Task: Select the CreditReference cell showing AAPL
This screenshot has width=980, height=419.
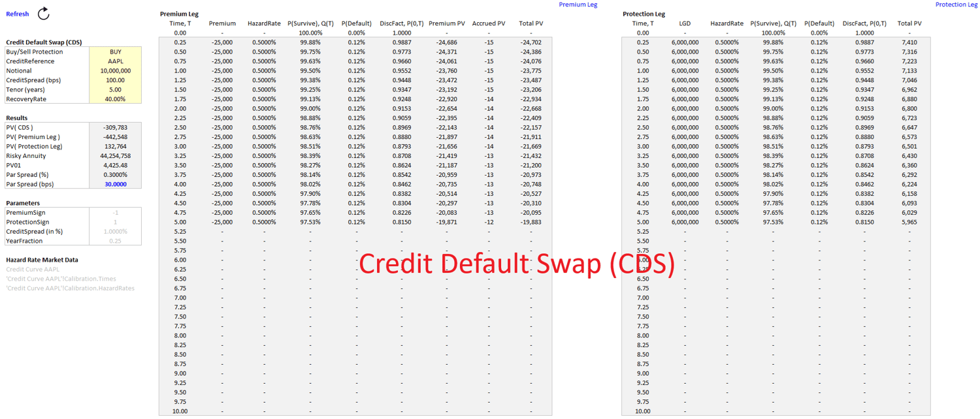Action: pyautogui.click(x=116, y=61)
